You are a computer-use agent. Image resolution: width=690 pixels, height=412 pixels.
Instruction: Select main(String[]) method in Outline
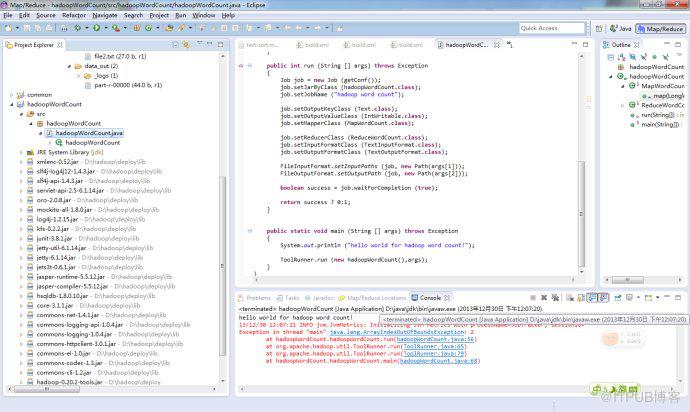(654, 125)
